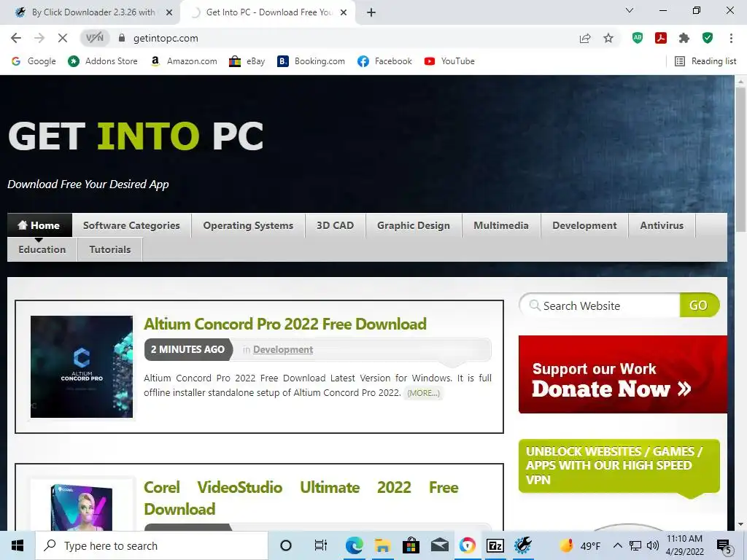Open Task View on the taskbar

[x=321, y=545]
